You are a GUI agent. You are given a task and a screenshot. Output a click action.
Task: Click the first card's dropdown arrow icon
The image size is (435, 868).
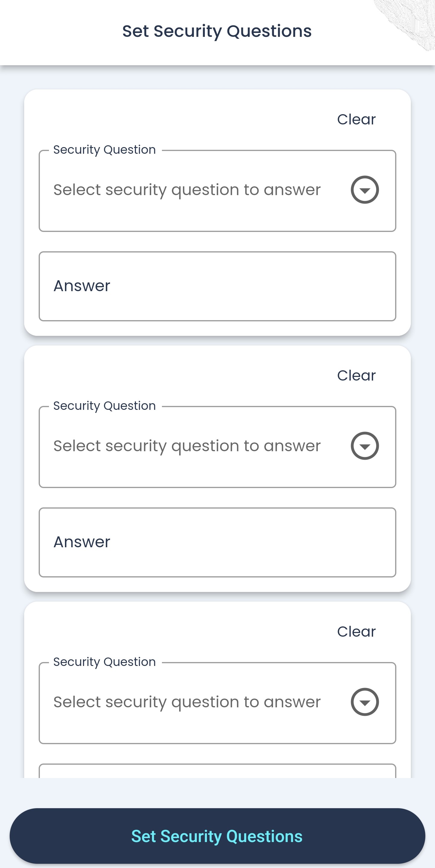pyautogui.click(x=365, y=190)
